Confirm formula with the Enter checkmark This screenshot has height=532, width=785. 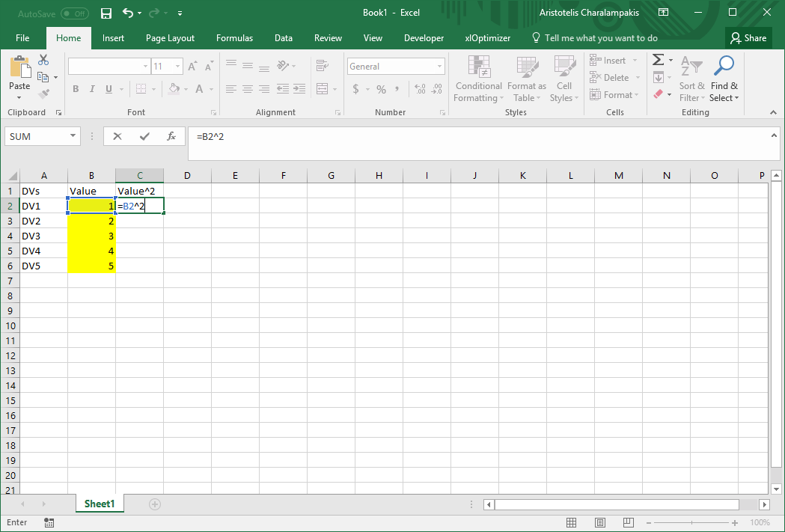point(144,136)
